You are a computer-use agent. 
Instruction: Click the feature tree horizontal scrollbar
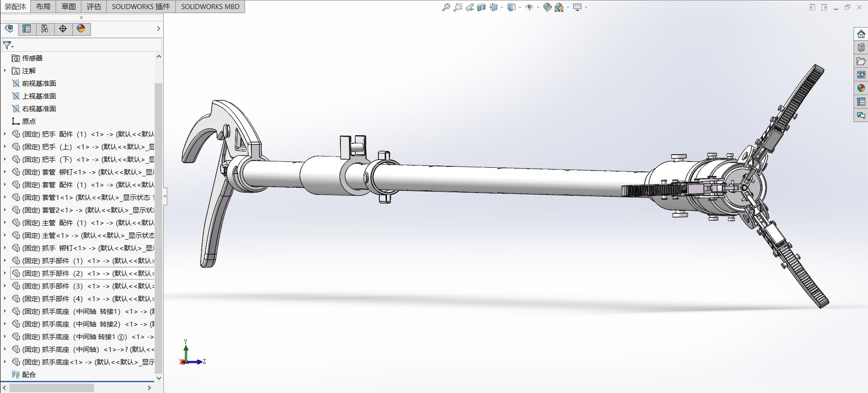click(x=52, y=388)
